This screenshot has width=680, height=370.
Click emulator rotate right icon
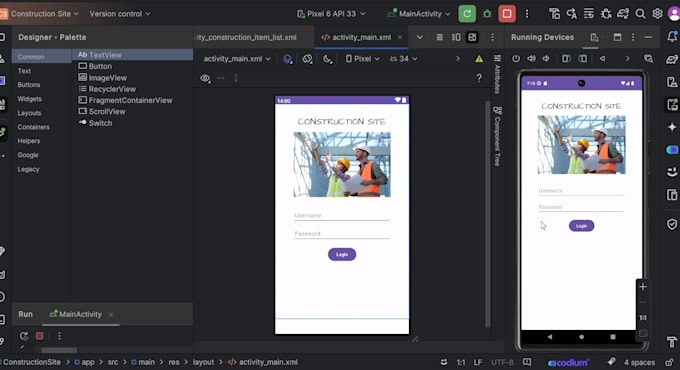pos(582,58)
